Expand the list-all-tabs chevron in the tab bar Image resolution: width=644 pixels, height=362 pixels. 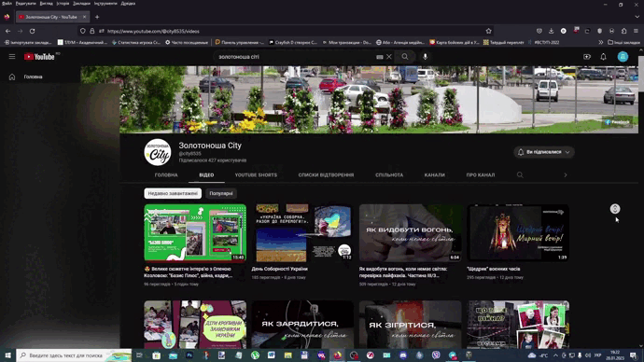637,17
